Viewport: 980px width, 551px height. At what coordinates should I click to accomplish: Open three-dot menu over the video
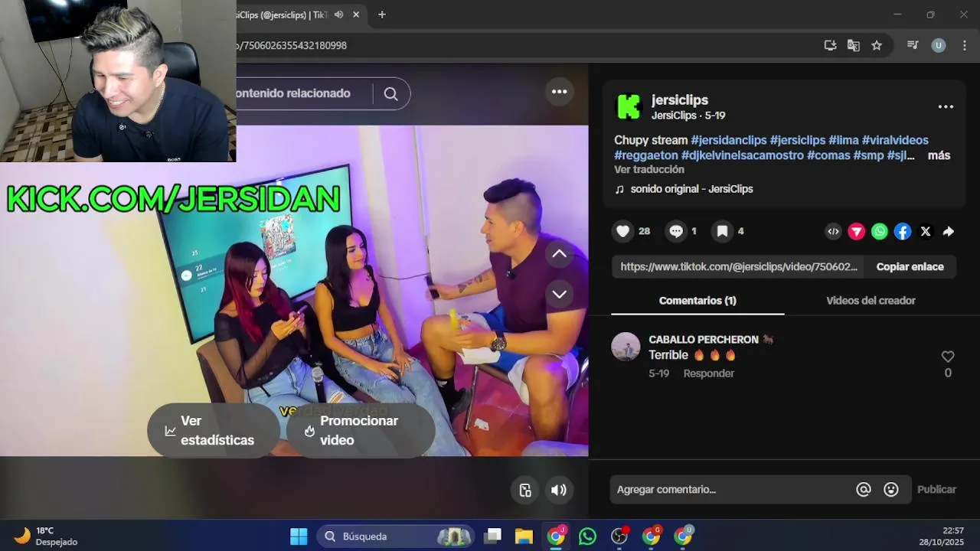[560, 92]
